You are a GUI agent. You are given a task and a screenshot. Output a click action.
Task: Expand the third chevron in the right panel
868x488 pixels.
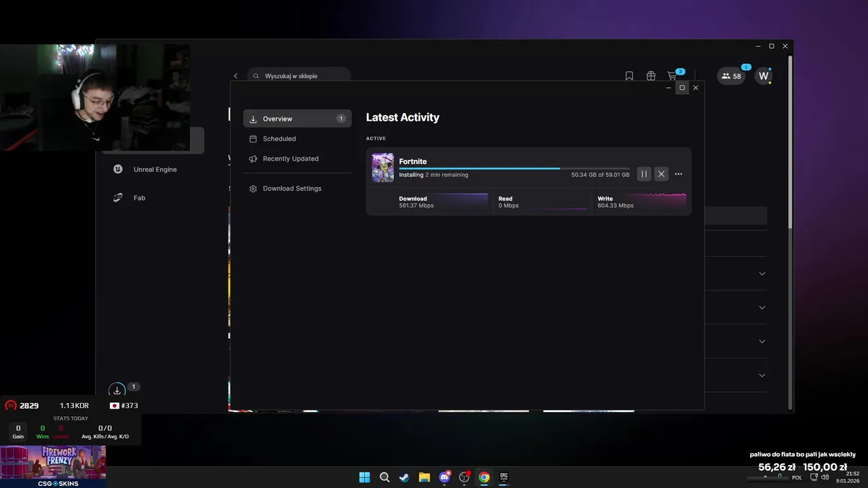(x=762, y=342)
